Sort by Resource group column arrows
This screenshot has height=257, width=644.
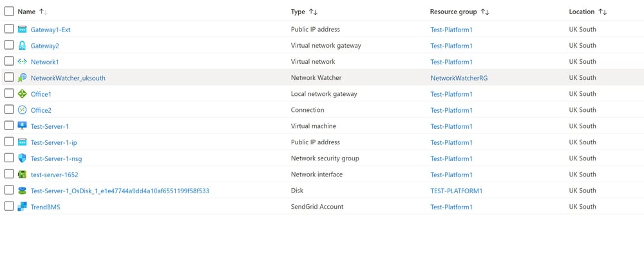coord(485,12)
